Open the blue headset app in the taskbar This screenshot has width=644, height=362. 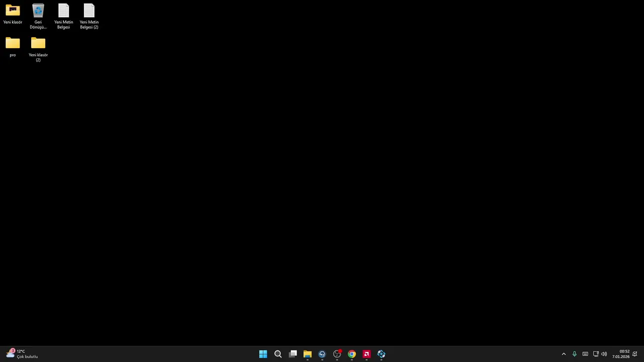322,354
